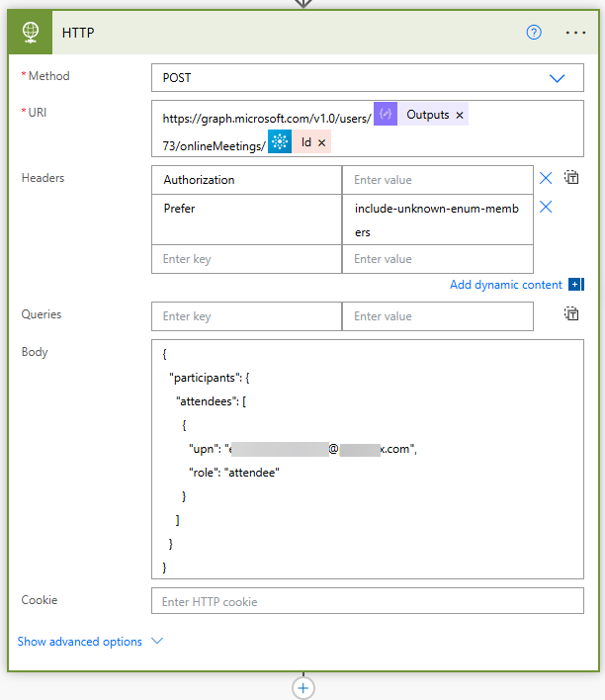Click the "attendees" line in Body

pos(211,401)
